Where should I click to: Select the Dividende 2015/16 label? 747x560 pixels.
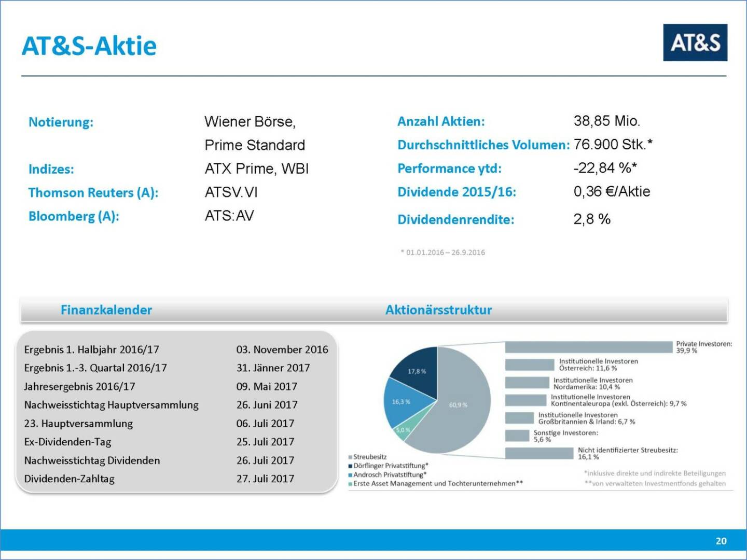click(x=457, y=192)
